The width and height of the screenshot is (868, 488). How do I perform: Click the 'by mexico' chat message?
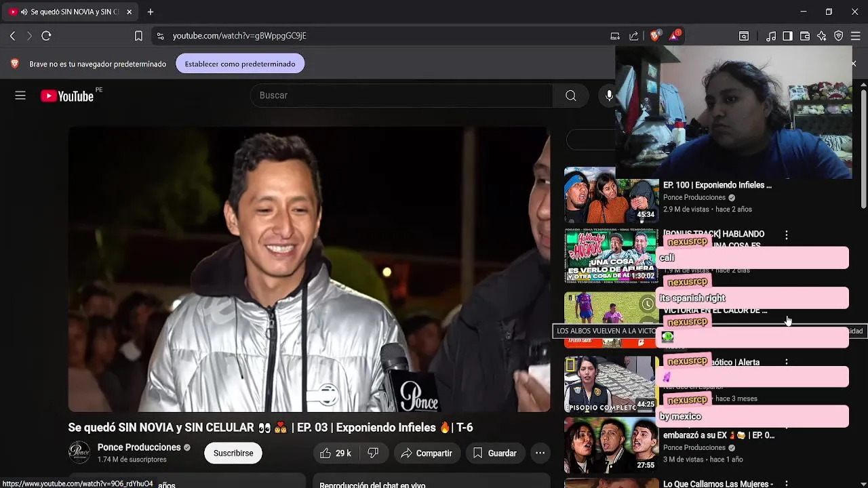753,417
